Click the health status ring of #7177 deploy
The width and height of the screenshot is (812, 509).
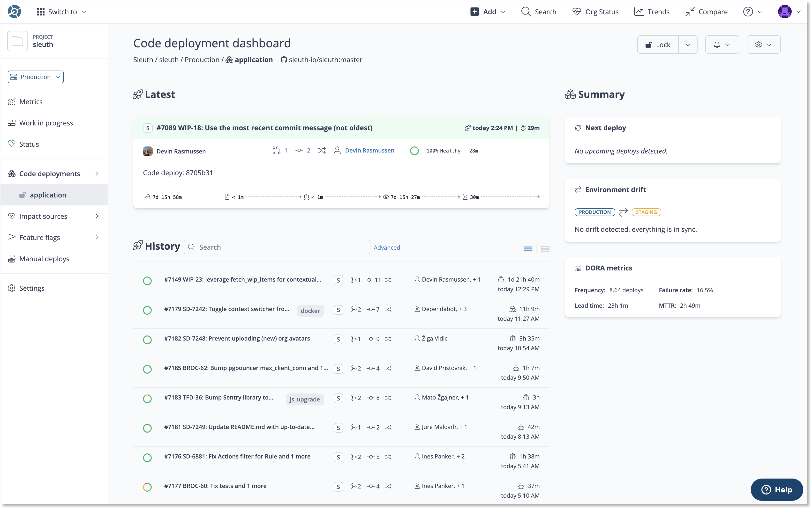[x=147, y=487]
